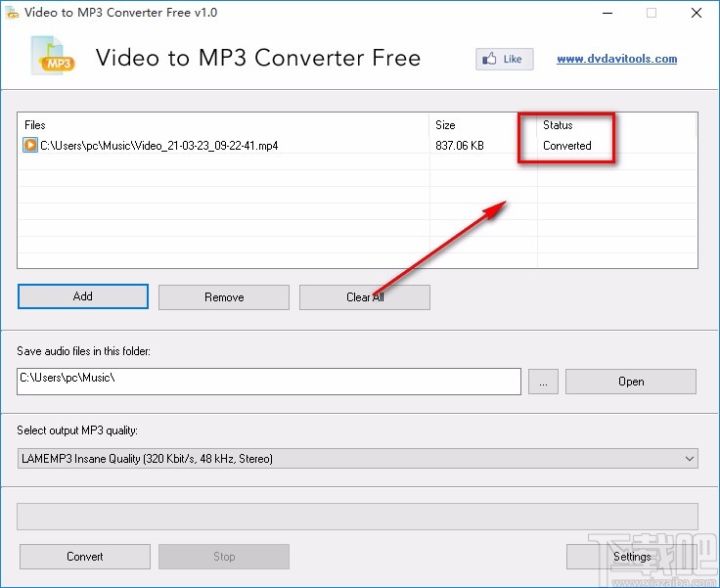Click the Status column header

[616, 125]
